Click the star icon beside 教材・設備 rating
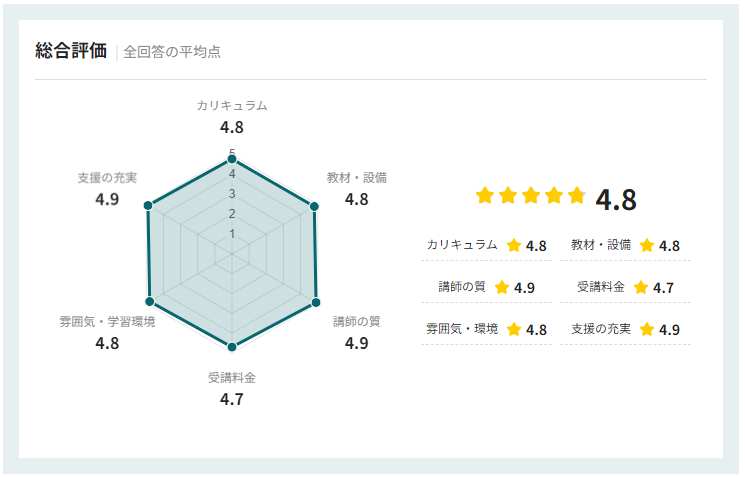Image resolution: width=745 pixels, height=477 pixels. [647, 245]
